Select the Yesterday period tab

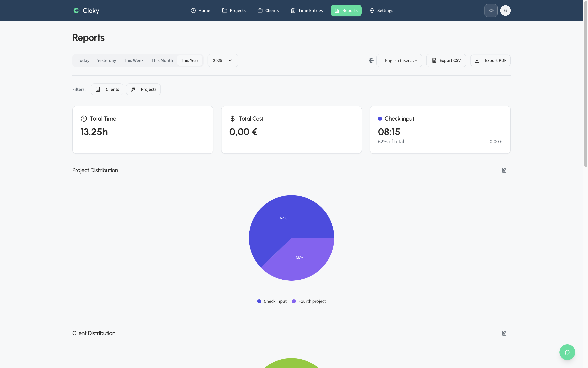[106, 60]
